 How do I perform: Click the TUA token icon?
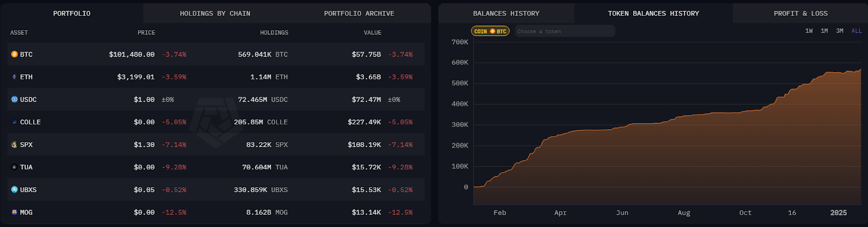coord(15,167)
